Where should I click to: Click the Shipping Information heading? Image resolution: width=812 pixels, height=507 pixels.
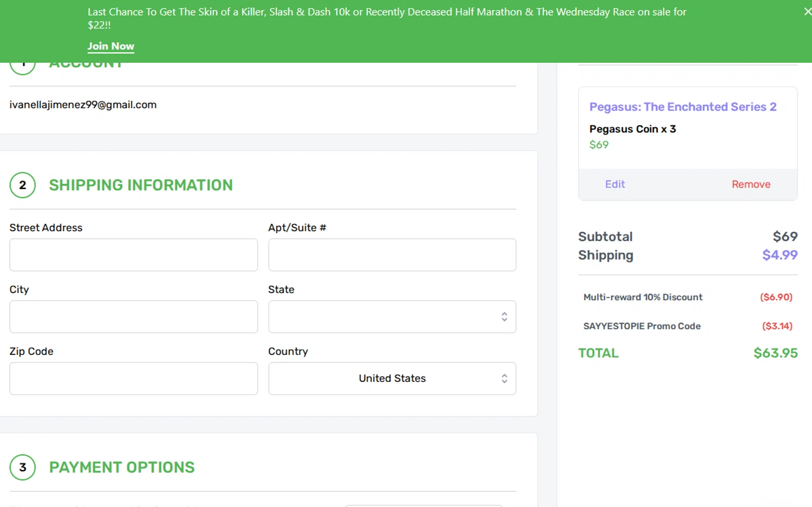[141, 185]
